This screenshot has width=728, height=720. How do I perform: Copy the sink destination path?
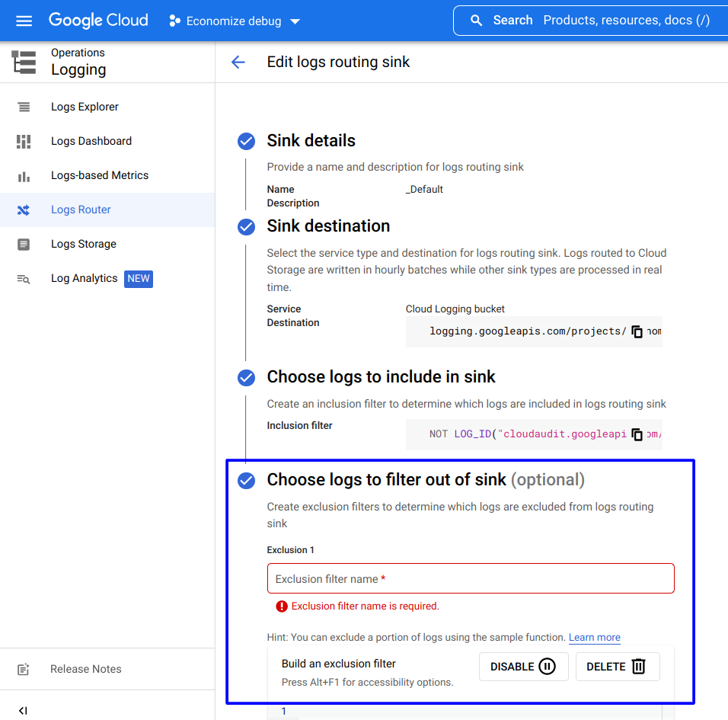[x=637, y=331]
